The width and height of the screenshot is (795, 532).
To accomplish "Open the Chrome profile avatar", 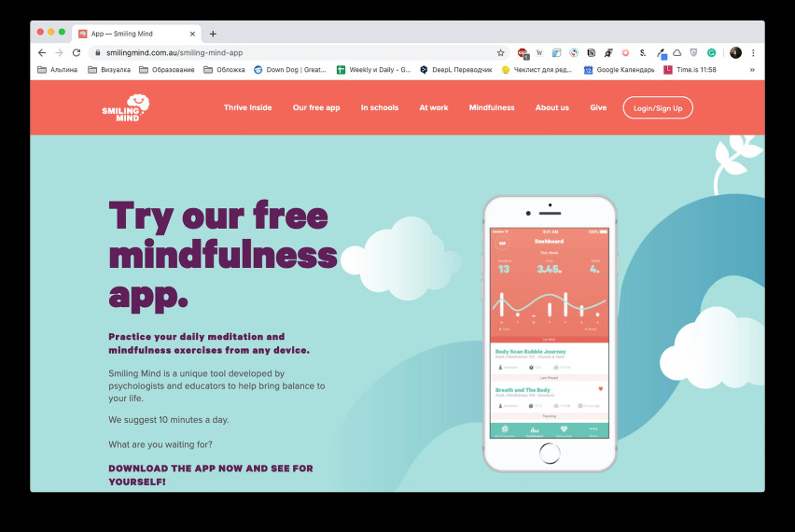I will (735, 53).
